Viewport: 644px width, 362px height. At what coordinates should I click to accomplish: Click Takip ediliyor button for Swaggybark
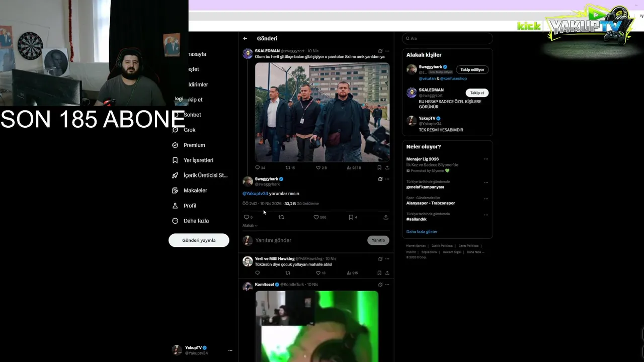click(x=472, y=70)
